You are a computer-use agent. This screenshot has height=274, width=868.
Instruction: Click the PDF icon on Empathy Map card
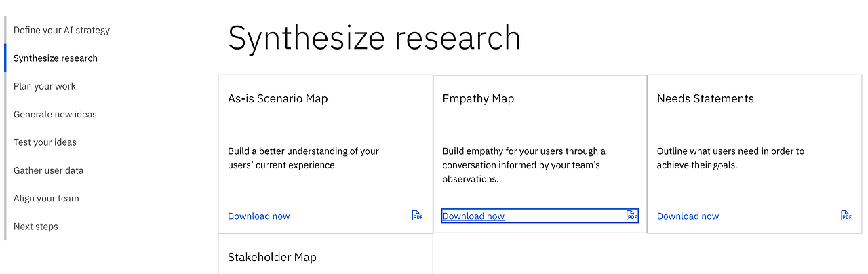pyautogui.click(x=631, y=216)
